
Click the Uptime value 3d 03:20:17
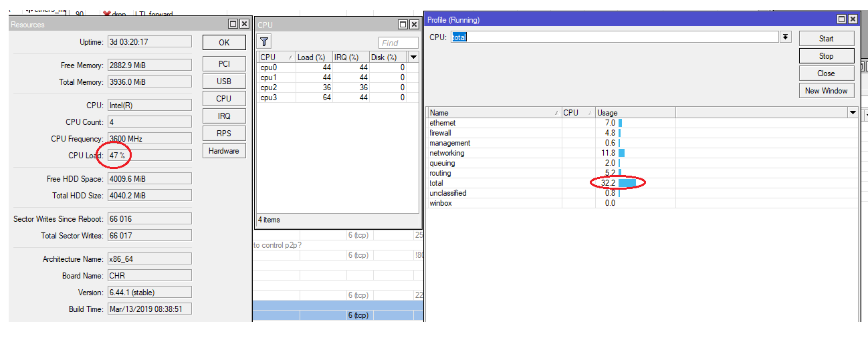tap(150, 42)
